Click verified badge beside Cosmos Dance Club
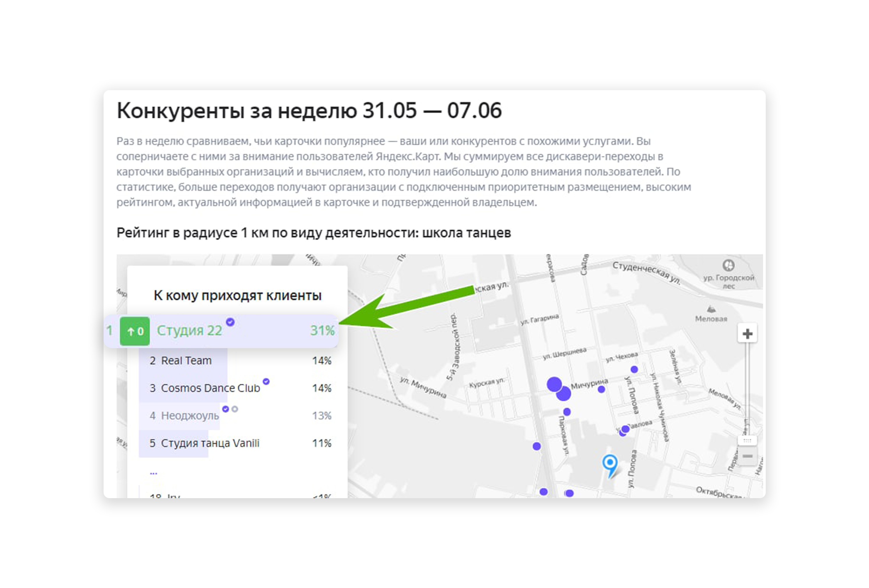 tap(266, 381)
